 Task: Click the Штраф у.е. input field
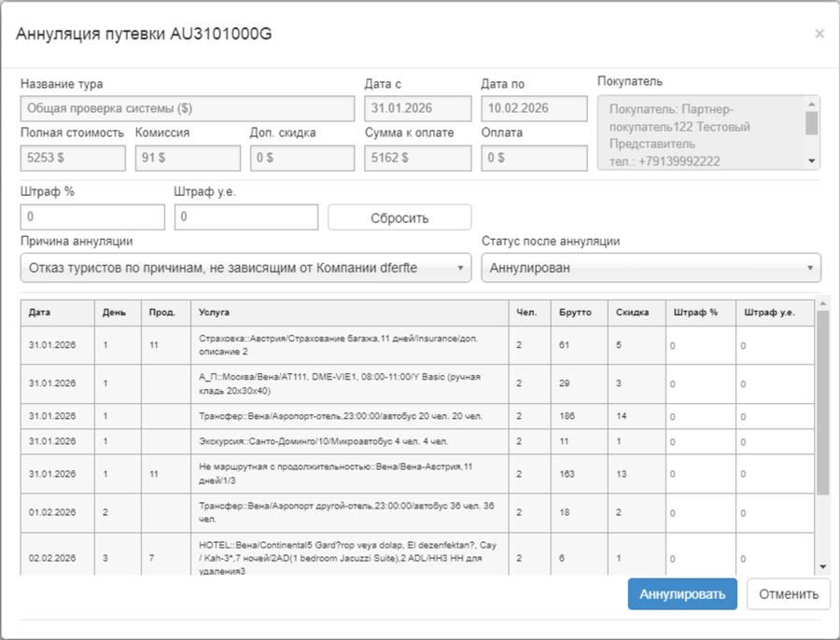(246, 217)
